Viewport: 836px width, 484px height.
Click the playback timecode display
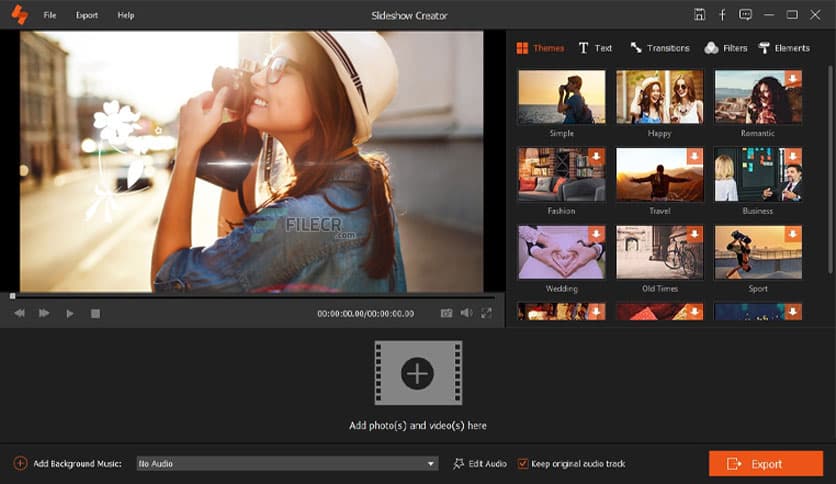point(366,313)
